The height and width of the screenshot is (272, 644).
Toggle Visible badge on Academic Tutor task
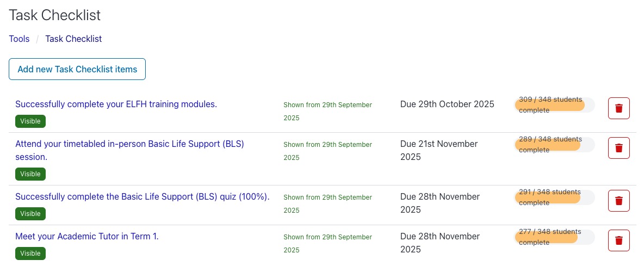coord(30,254)
